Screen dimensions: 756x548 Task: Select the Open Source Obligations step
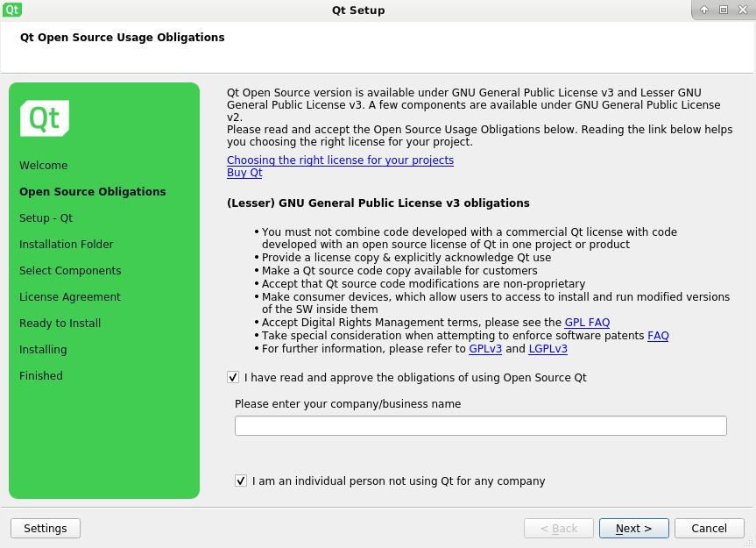tap(93, 191)
